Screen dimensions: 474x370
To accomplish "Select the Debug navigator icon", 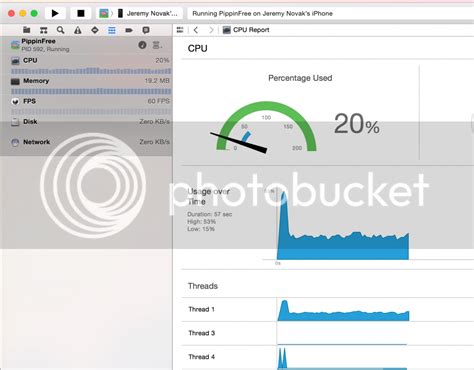I will [112, 30].
